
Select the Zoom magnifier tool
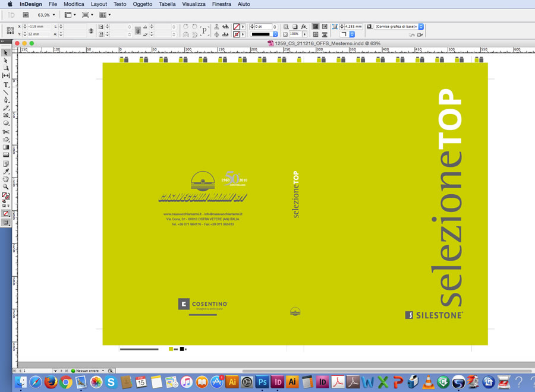[x=6, y=186]
